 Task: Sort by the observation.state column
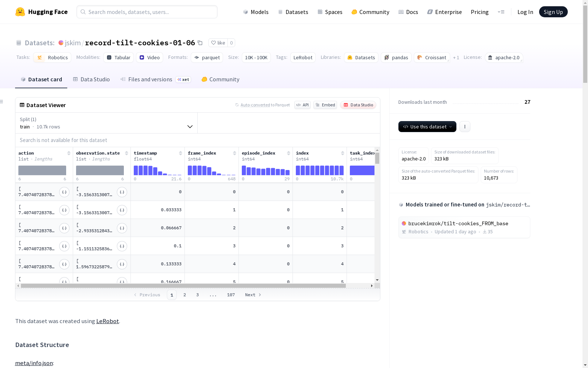[x=126, y=153]
